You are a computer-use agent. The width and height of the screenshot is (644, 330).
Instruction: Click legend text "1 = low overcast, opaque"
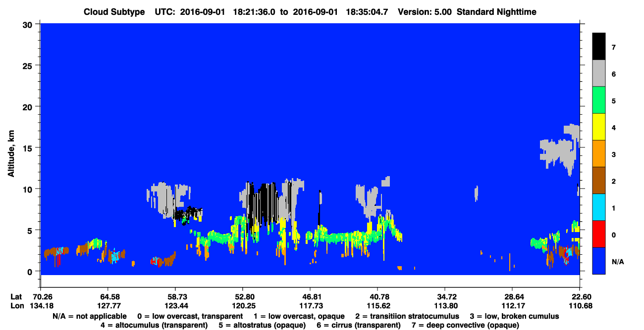coord(299,316)
